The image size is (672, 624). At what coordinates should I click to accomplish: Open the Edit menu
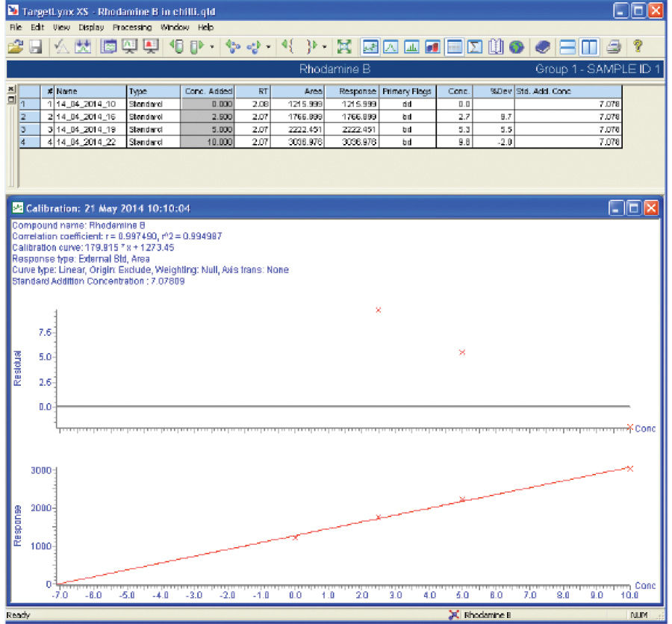click(37, 28)
